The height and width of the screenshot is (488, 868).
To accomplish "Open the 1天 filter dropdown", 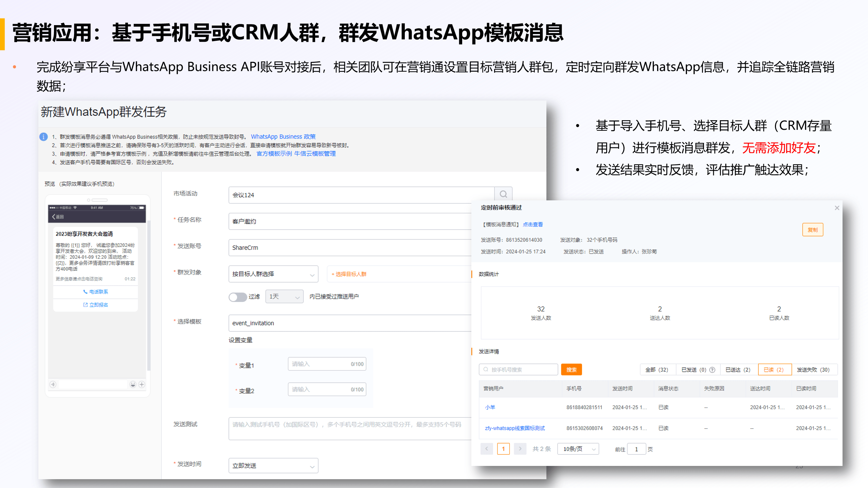I will [x=284, y=297].
